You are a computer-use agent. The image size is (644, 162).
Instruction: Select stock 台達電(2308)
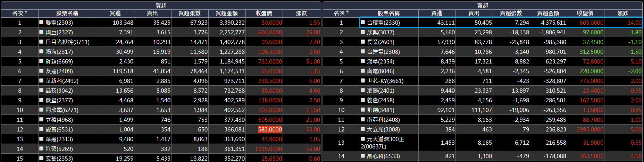(x=384, y=52)
